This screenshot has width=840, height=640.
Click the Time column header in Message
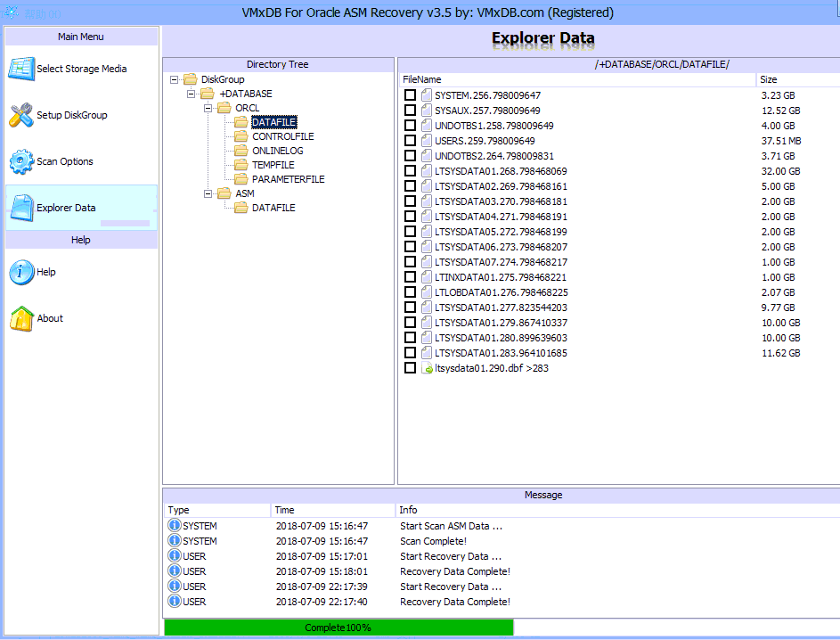(332, 510)
